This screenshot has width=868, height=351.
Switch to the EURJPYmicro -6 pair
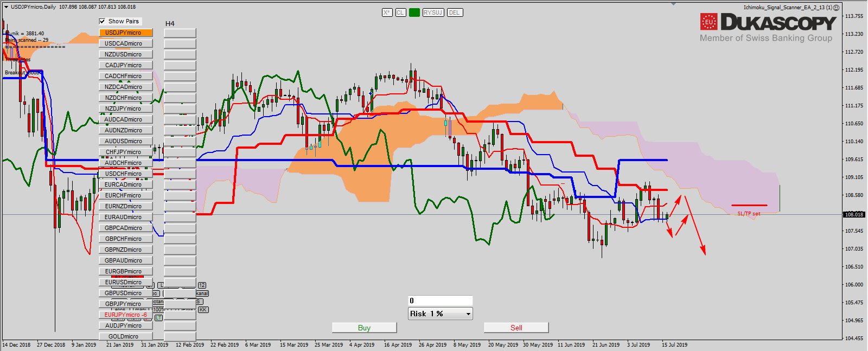click(125, 315)
